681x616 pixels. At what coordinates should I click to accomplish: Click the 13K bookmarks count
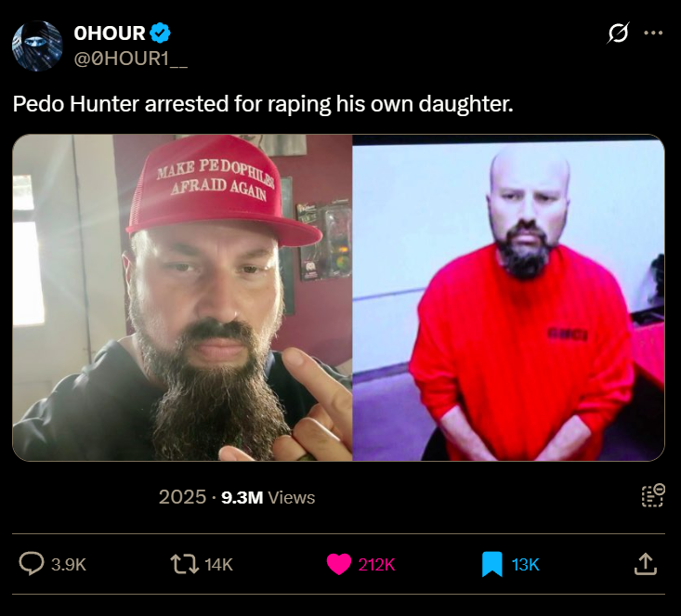tap(525, 564)
